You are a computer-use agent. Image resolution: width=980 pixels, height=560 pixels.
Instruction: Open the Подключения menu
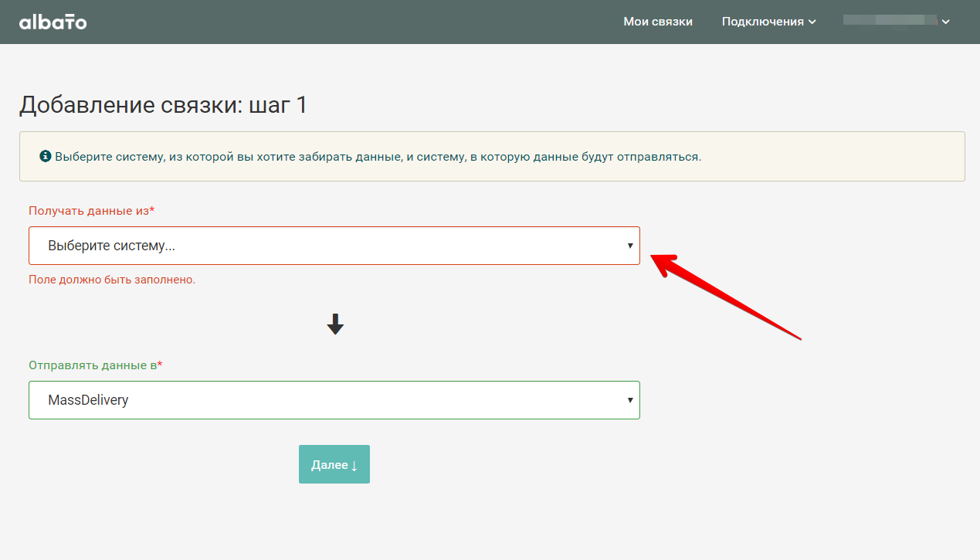point(762,22)
